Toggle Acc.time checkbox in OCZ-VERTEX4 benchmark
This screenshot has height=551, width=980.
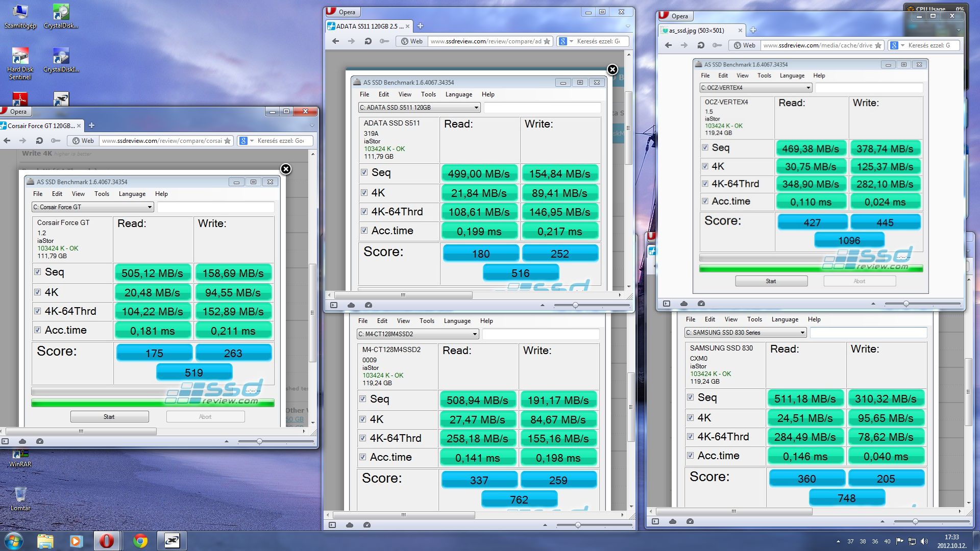[x=705, y=202]
